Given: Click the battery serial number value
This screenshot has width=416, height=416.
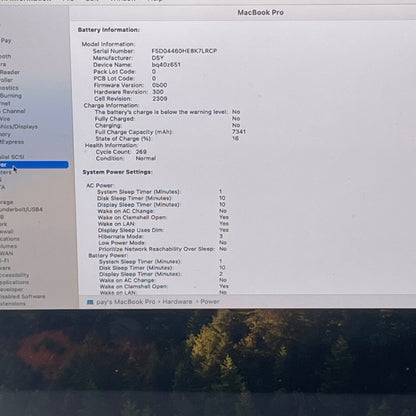Looking at the screenshot, I should pyautogui.click(x=184, y=51).
